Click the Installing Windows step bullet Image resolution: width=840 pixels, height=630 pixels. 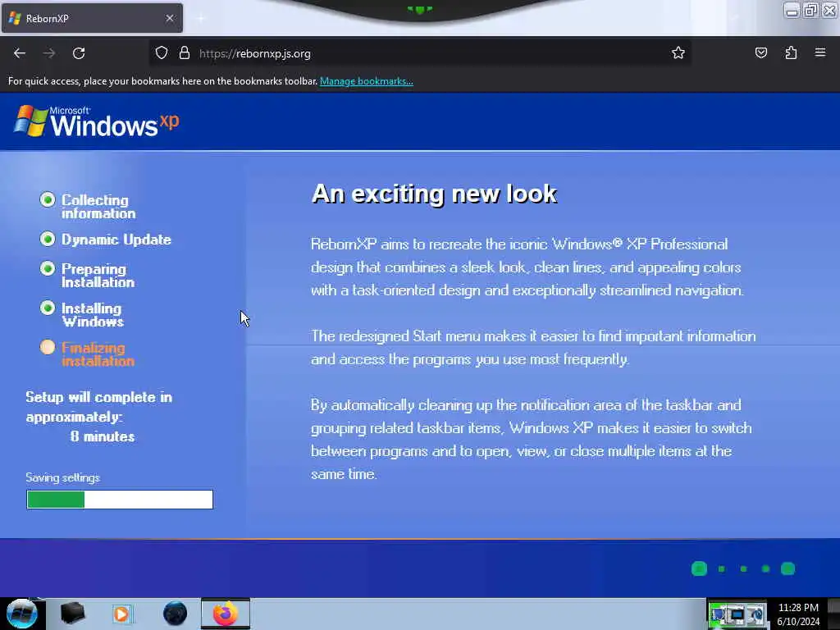[48, 308]
